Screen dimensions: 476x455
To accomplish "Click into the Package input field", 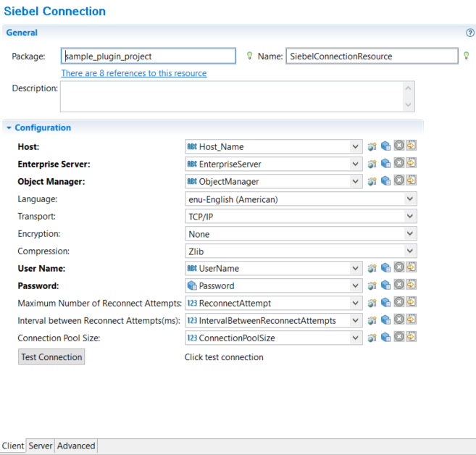I will click(148, 57).
